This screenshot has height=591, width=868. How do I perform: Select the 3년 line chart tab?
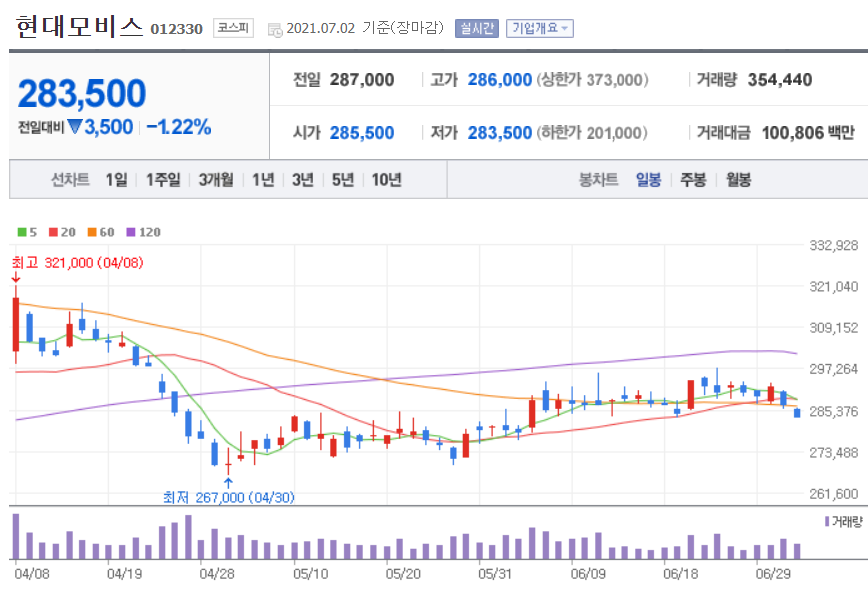pos(303,179)
